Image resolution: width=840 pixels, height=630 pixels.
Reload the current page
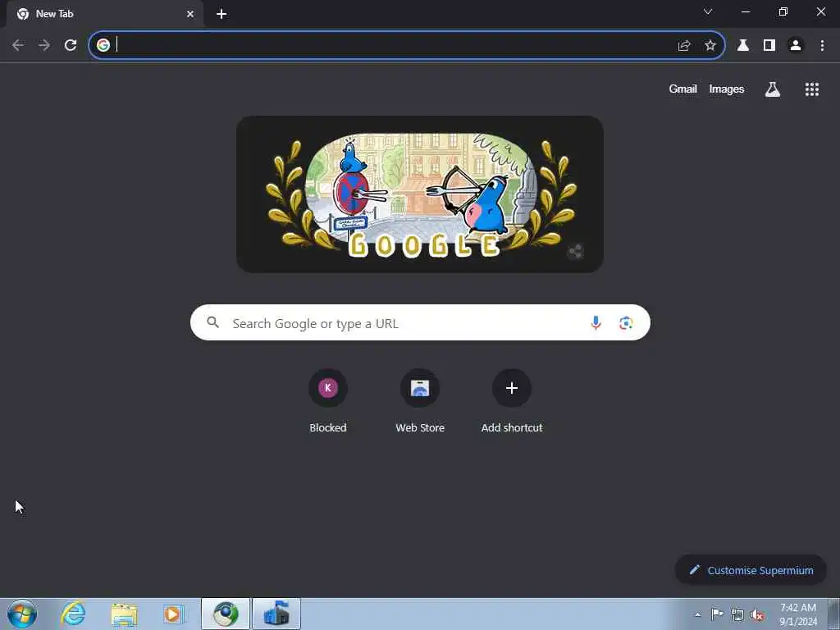coord(71,45)
